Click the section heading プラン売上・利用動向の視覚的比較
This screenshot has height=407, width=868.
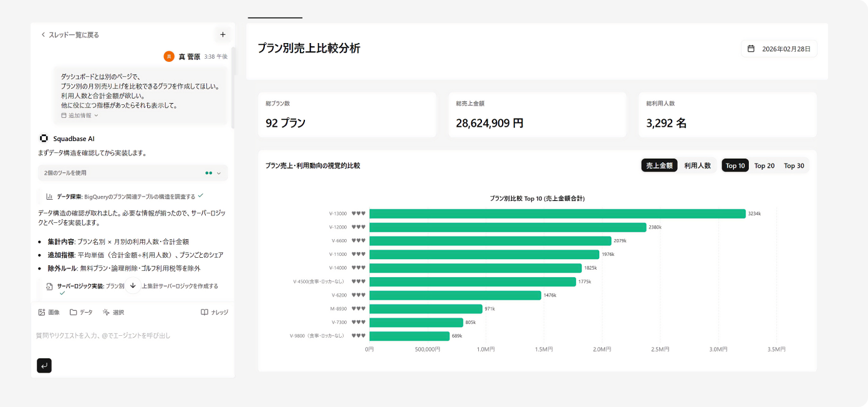(312, 165)
